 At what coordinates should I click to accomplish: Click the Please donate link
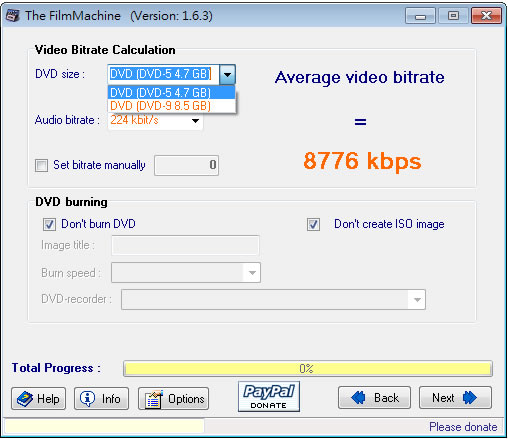[463, 427]
